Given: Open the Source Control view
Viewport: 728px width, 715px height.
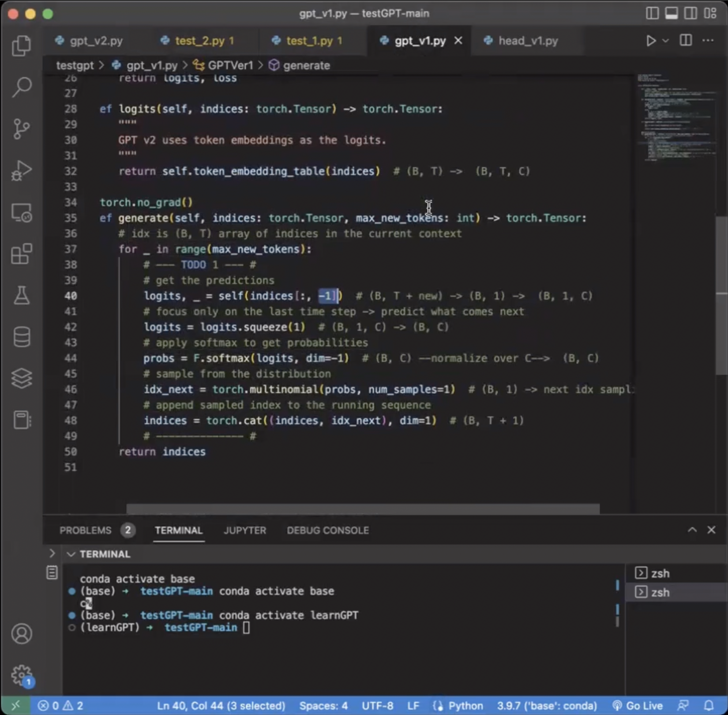Looking at the screenshot, I should point(21,128).
